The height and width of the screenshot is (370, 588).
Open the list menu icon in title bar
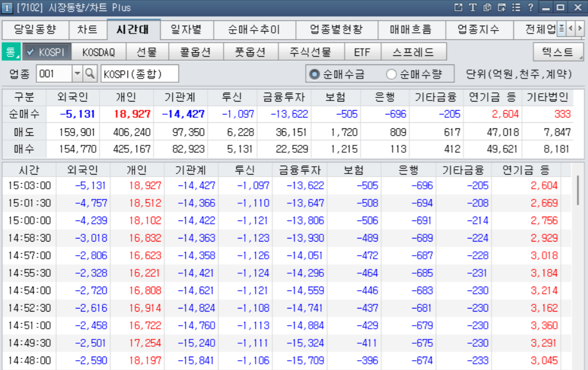pos(516,8)
